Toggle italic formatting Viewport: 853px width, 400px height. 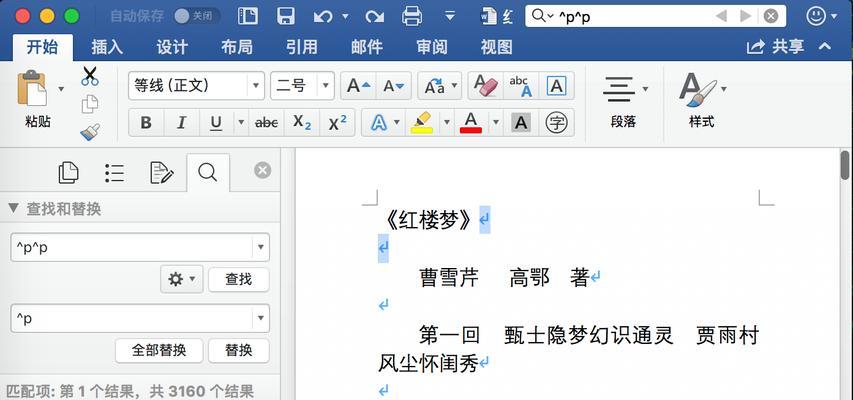[x=181, y=123]
